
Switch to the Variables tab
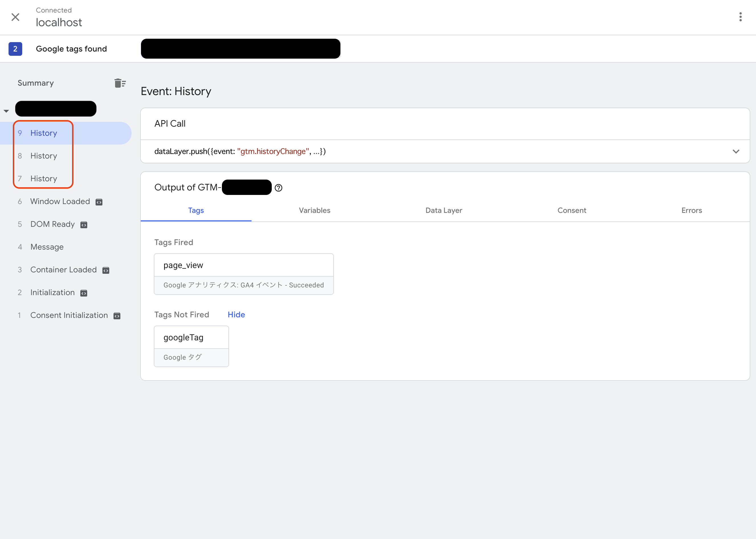(x=314, y=210)
